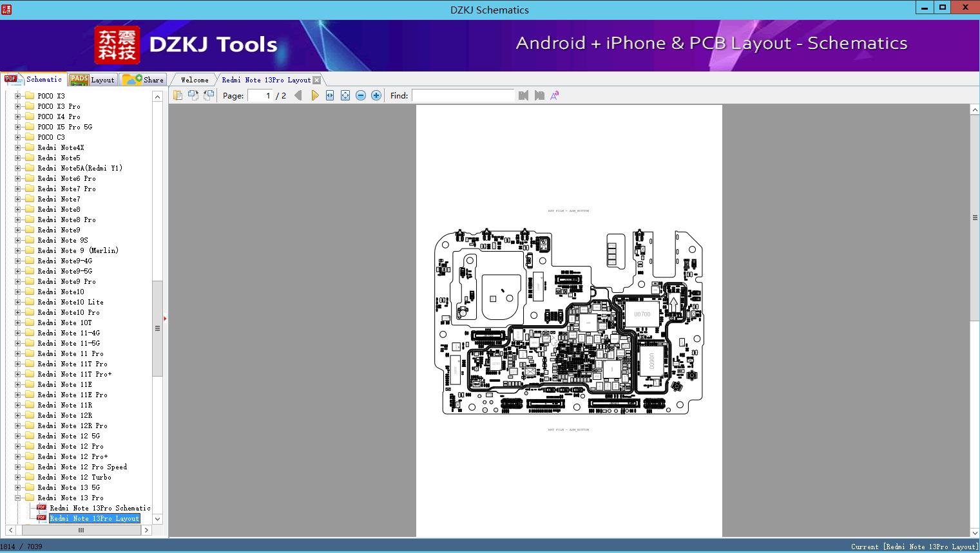The width and height of the screenshot is (980, 553).
Task: Fit whole page icon
Action: click(345, 95)
